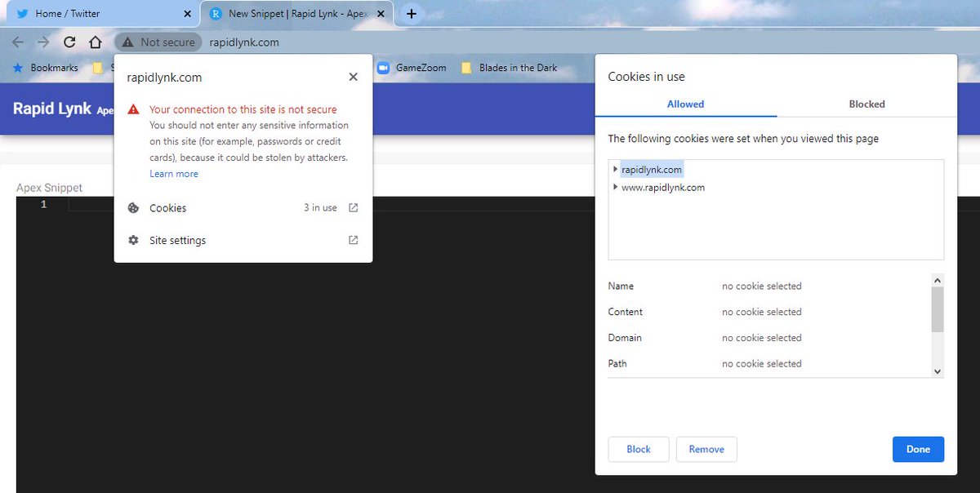Image resolution: width=980 pixels, height=493 pixels.
Task: Click the Not secure warning chip
Action: 158,42
